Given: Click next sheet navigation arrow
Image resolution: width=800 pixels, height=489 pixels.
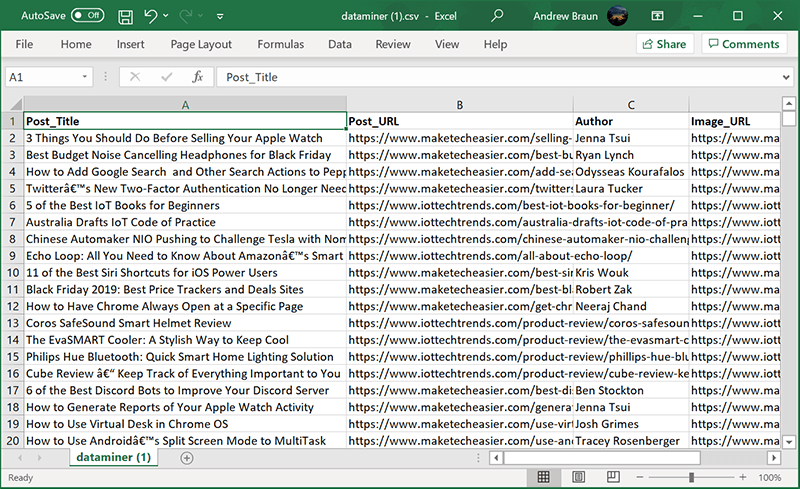Looking at the screenshot, I should (x=39, y=458).
